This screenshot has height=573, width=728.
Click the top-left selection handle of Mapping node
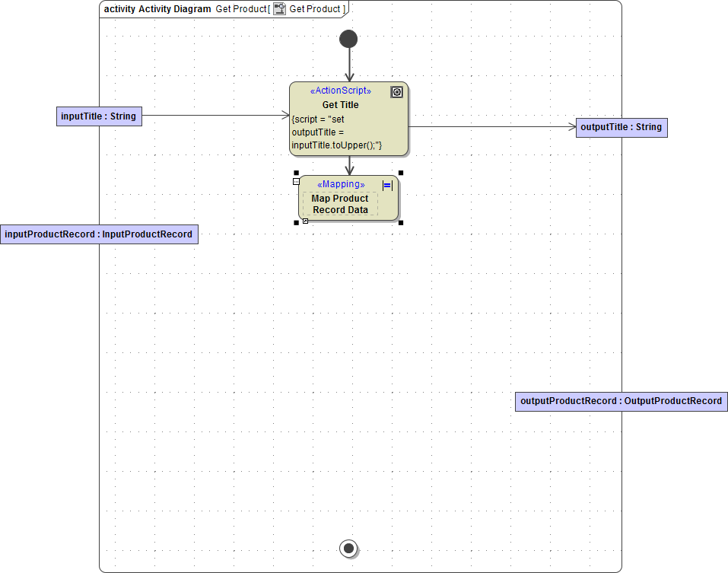(294, 173)
